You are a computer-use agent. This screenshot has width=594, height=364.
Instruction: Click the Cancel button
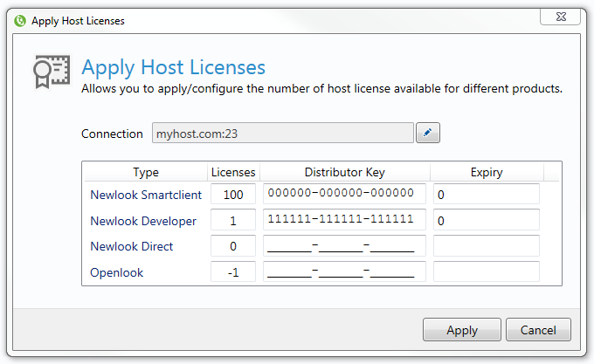[538, 330]
